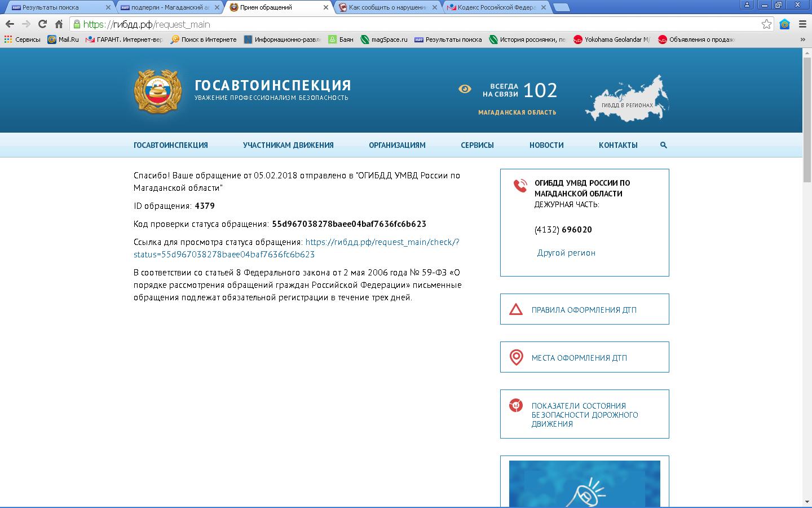Reload the page with refresh icon
Viewport: 812px width, 508px height.
[x=42, y=24]
